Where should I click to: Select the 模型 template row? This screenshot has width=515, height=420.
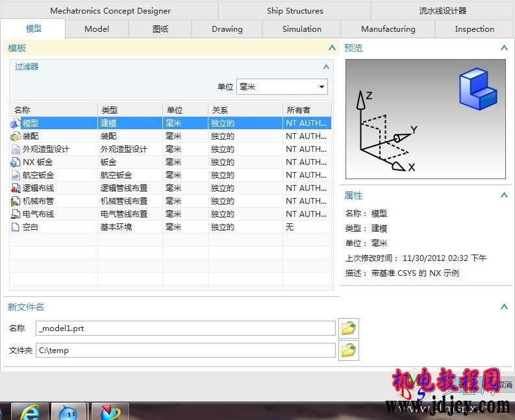[x=170, y=123]
